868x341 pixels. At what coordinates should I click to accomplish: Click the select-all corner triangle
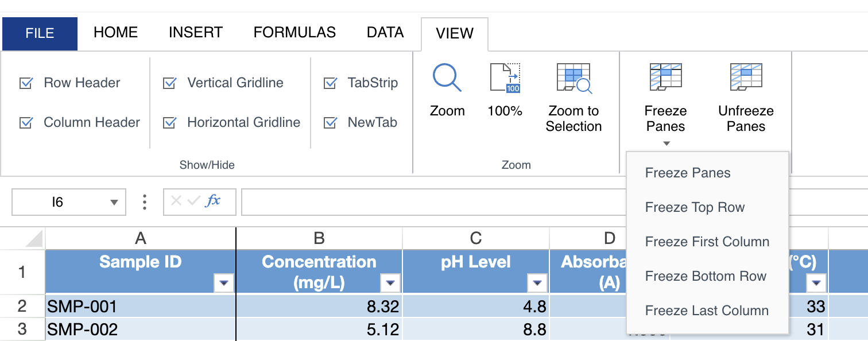click(34, 238)
